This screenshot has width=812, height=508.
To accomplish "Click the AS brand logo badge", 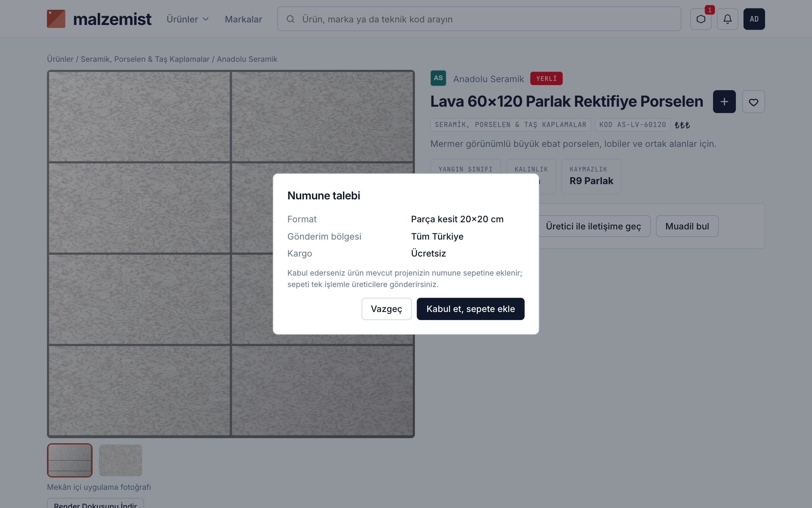I will click(x=438, y=78).
